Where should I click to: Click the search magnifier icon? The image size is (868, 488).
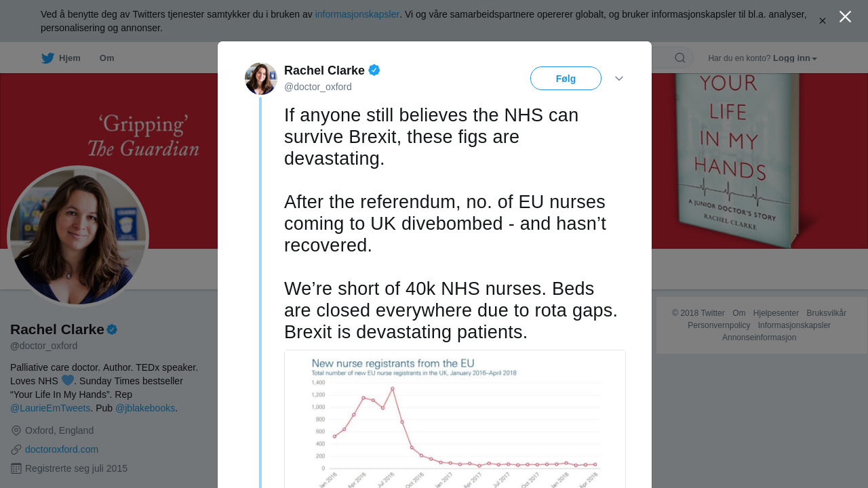coord(679,58)
